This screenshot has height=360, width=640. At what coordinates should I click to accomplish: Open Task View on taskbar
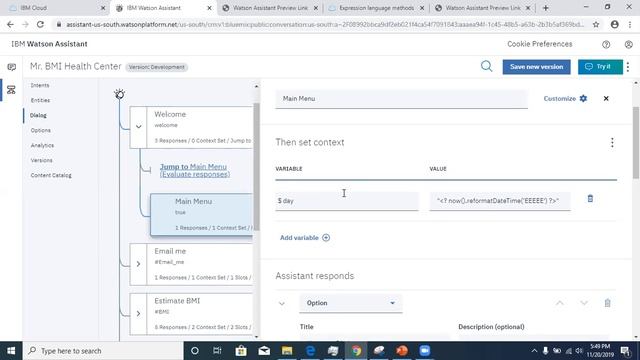click(x=217, y=351)
